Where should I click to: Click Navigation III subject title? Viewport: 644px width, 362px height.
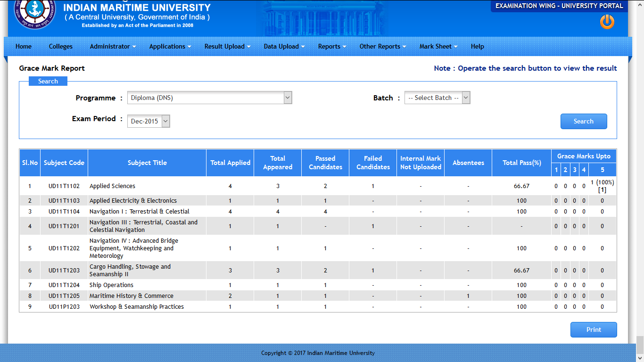coord(143,226)
